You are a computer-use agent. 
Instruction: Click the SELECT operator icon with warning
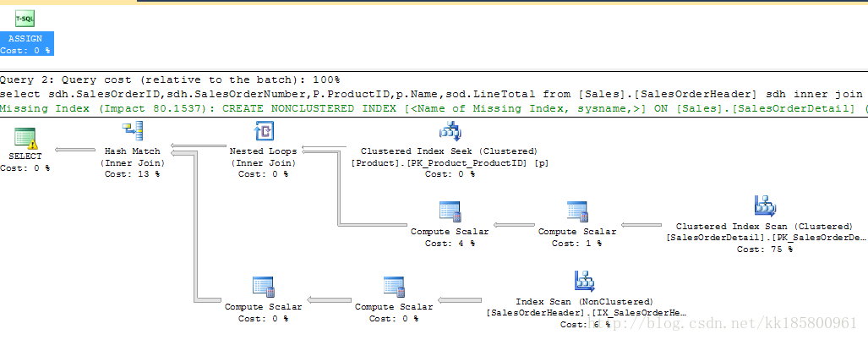pyautogui.click(x=25, y=139)
